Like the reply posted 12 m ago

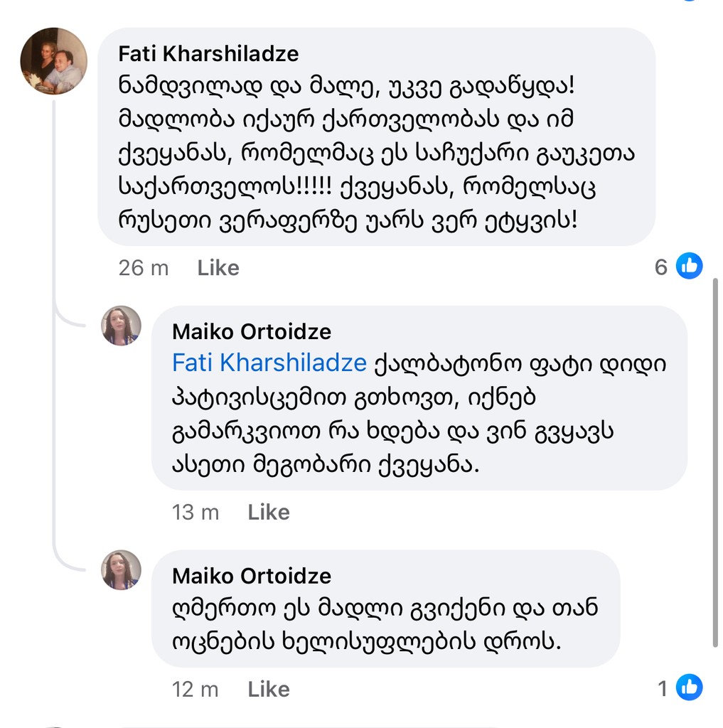[269, 689]
